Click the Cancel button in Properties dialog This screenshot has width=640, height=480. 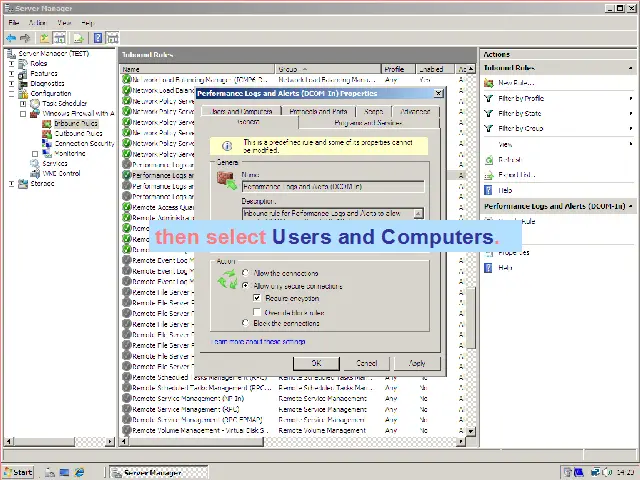[x=367, y=363]
